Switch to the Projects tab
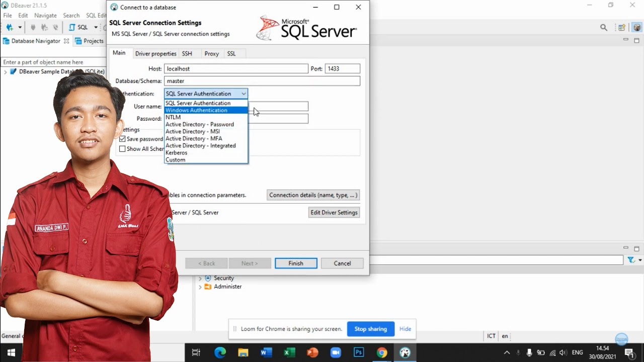Viewport: 644px width, 362px height. pos(90,41)
